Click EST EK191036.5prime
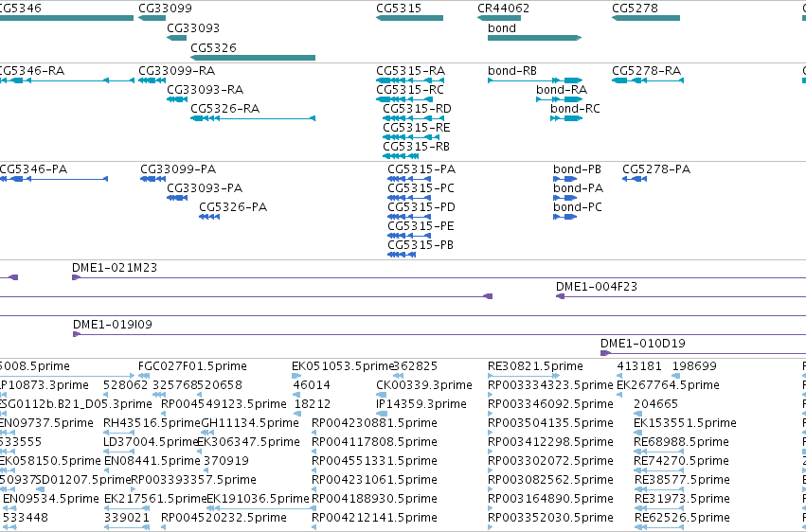This screenshot has height=532, width=806. click(258, 499)
